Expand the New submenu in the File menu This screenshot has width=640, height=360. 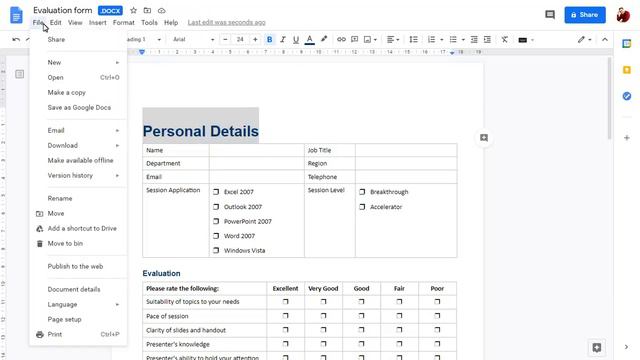(x=78, y=62)
